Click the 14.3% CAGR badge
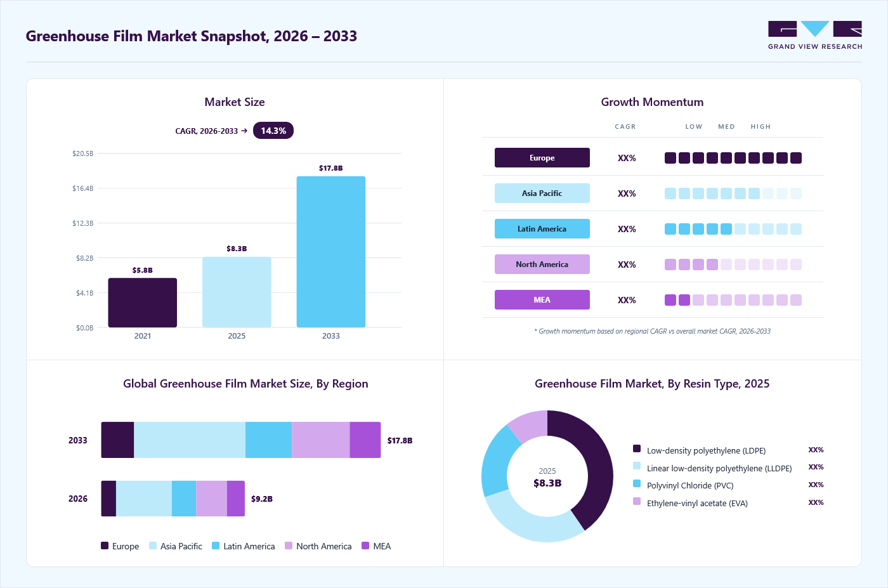Image resolution: width=888 pixels, height=588 pixels. coord(273,131)
